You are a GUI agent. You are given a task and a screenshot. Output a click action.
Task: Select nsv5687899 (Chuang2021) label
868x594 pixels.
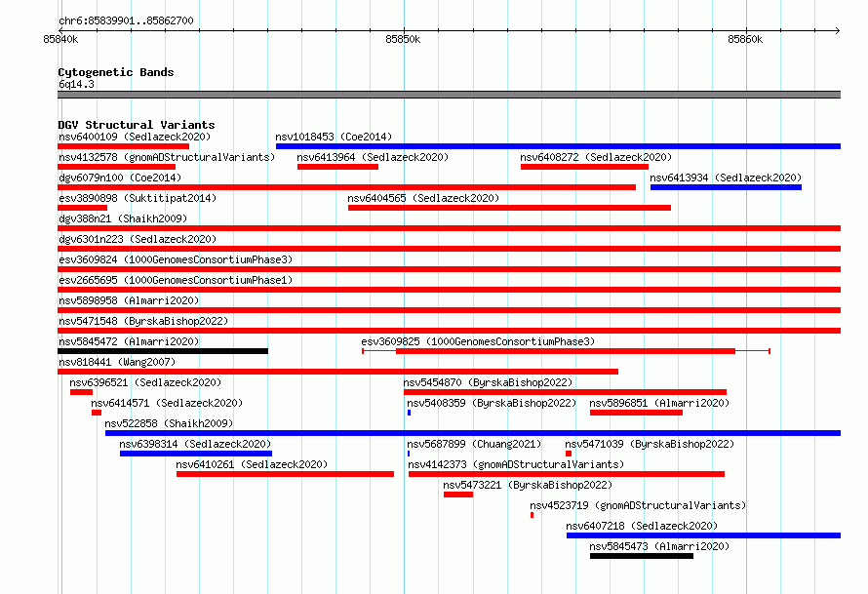point(474,444)
